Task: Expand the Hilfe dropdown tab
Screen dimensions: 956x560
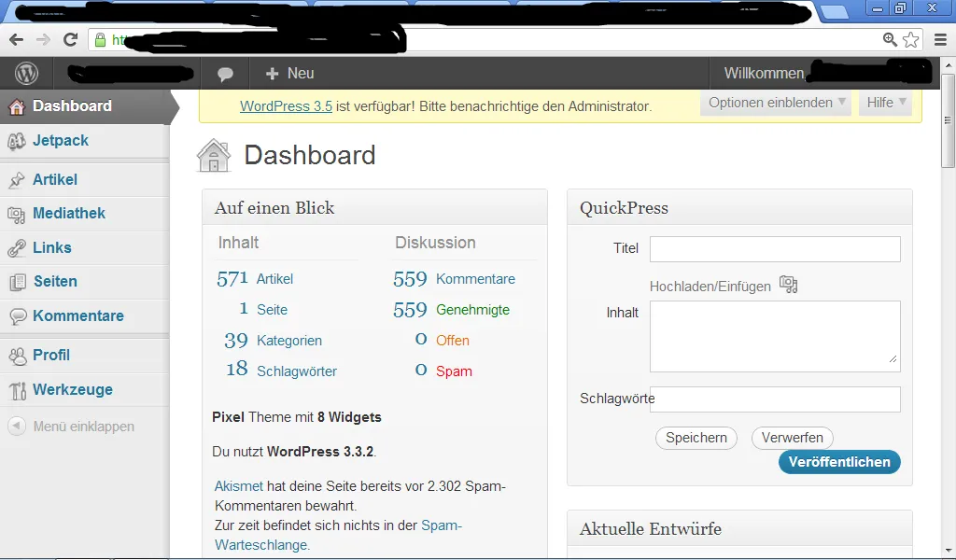Action: (x=886, y=103)
